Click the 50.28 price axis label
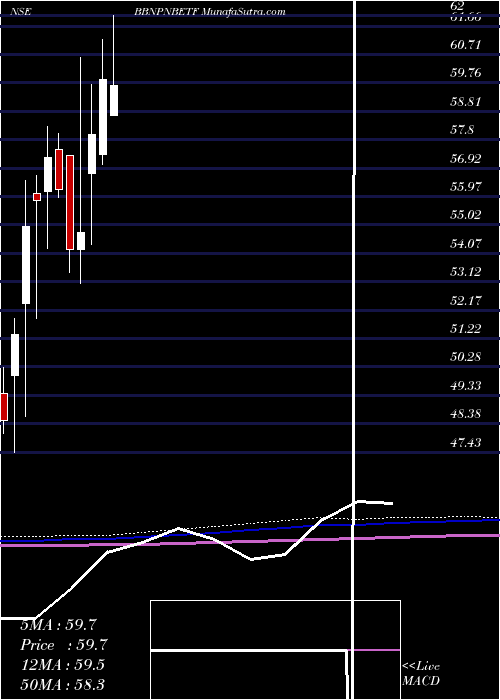The width and height of the screenshot is (500, 700). [x=466, y=357]
